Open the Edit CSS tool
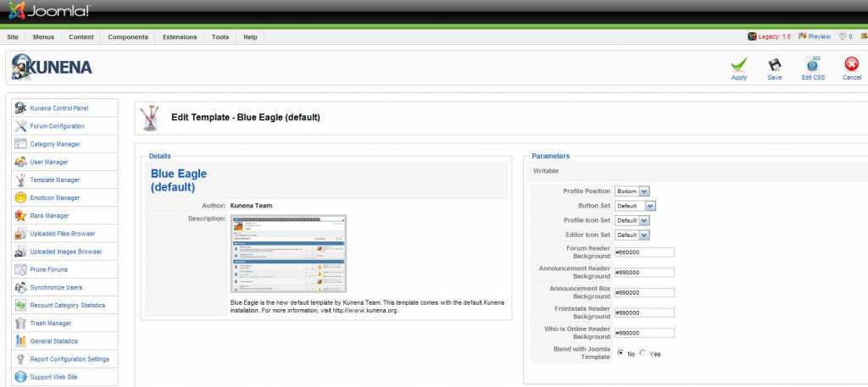The image size is (868, 387). point(813,65)
